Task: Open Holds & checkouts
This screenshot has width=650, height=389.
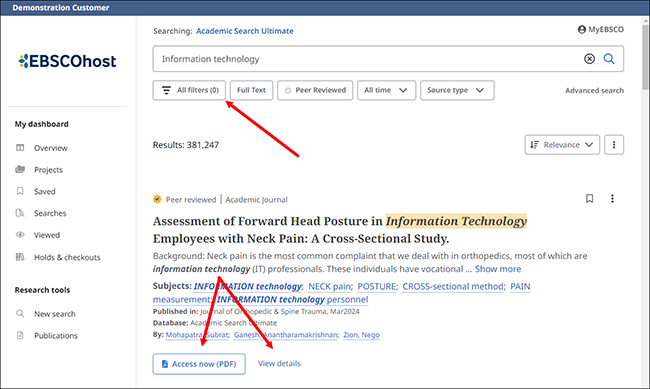Action: (67, 257)
